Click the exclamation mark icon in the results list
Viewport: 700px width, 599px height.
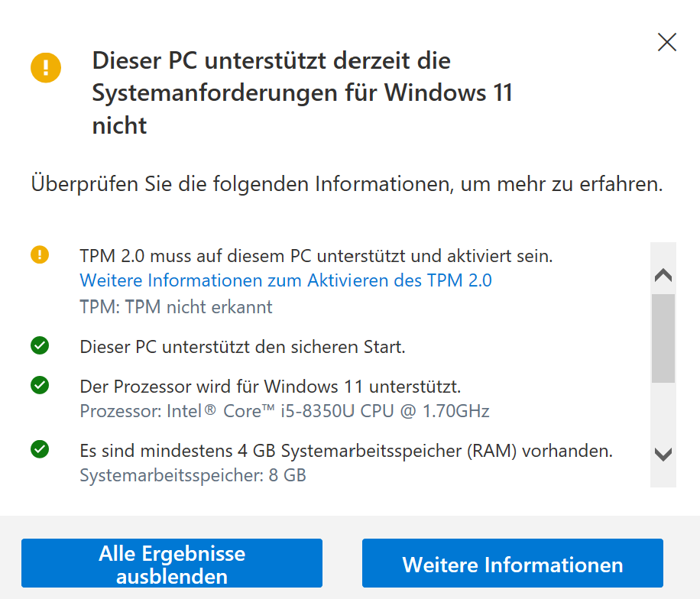pos(40,254)
